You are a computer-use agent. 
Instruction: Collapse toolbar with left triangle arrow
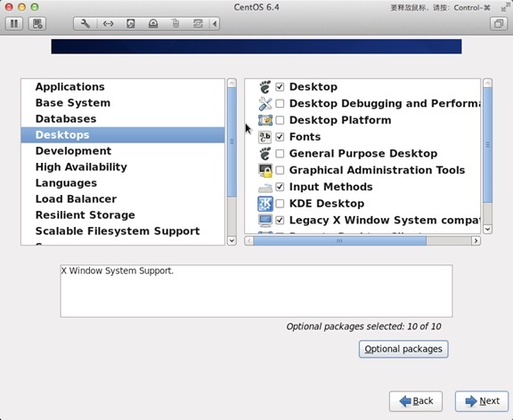pos(215,24)
